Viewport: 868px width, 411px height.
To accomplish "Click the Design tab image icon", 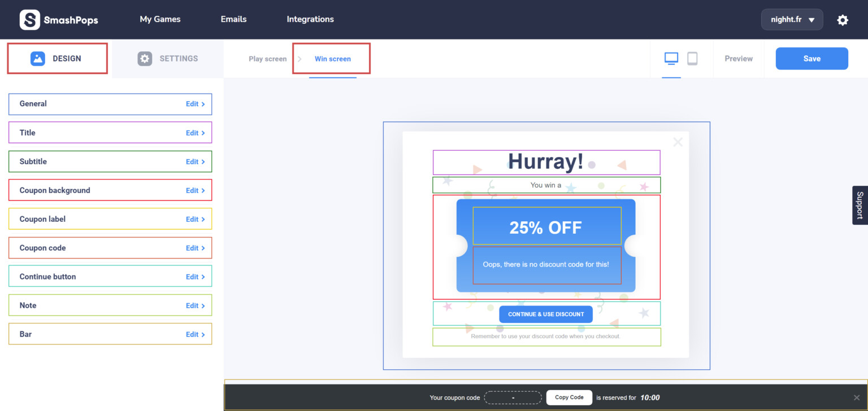I will (x=38, y=58).
